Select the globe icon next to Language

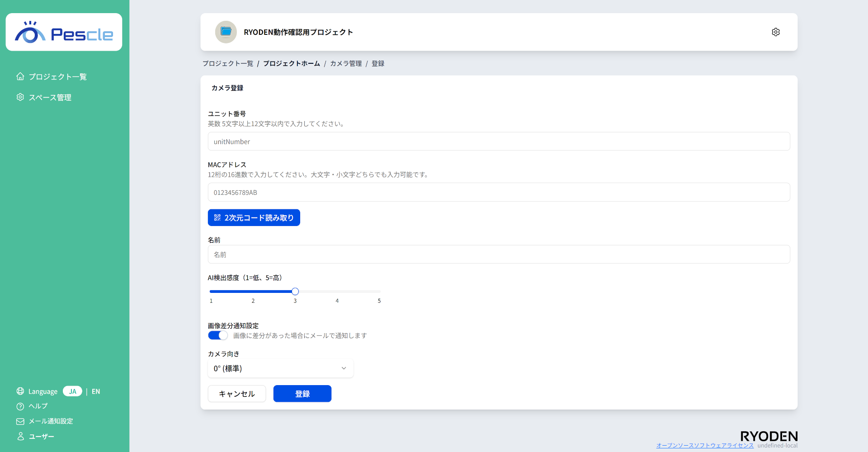(20, 391)
